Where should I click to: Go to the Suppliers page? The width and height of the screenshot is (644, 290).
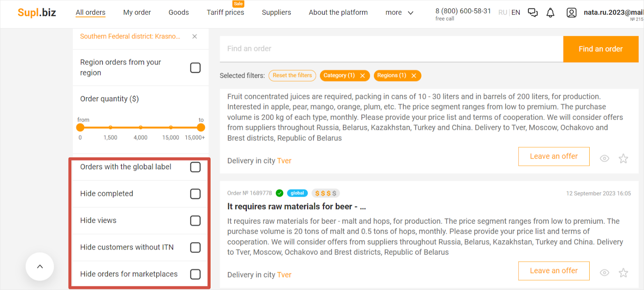[276, 12]
